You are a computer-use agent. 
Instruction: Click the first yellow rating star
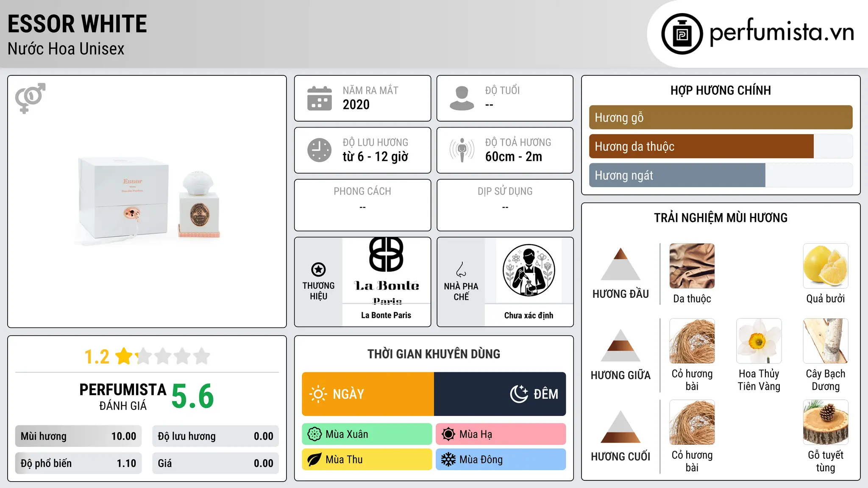pos(124,356)
